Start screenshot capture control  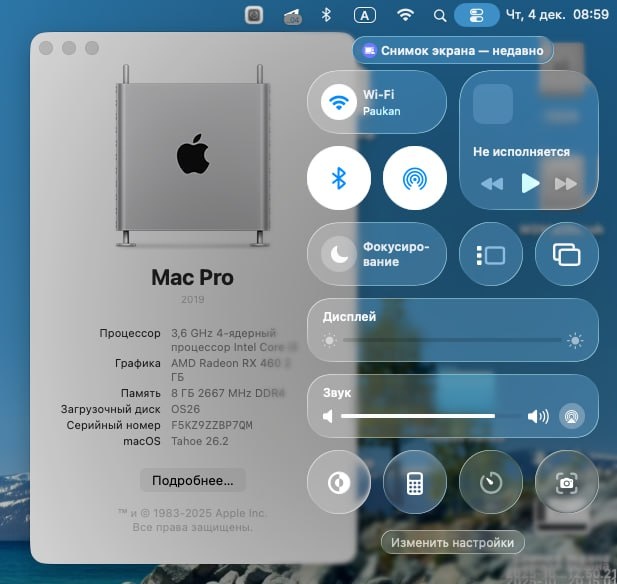click(x=567, y=482)
